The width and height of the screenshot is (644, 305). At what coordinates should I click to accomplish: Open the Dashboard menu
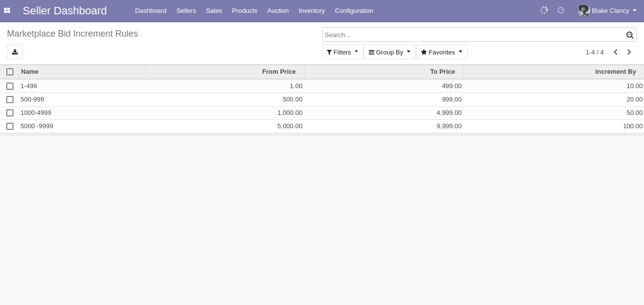click(151, 10)
